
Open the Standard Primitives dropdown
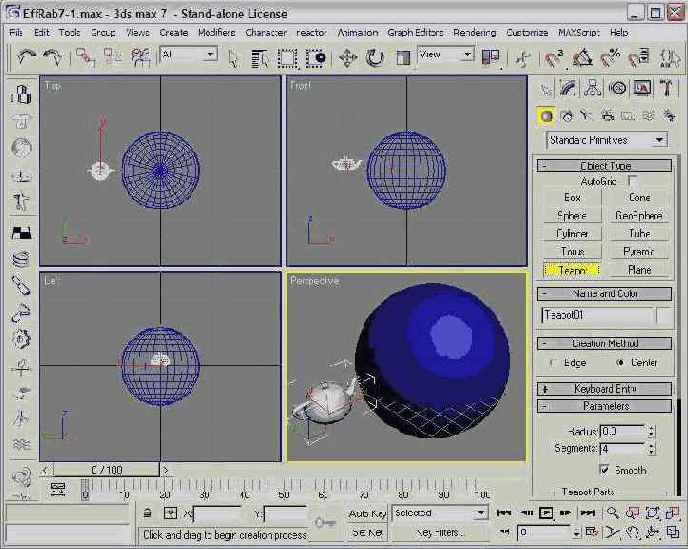[606, 140]
